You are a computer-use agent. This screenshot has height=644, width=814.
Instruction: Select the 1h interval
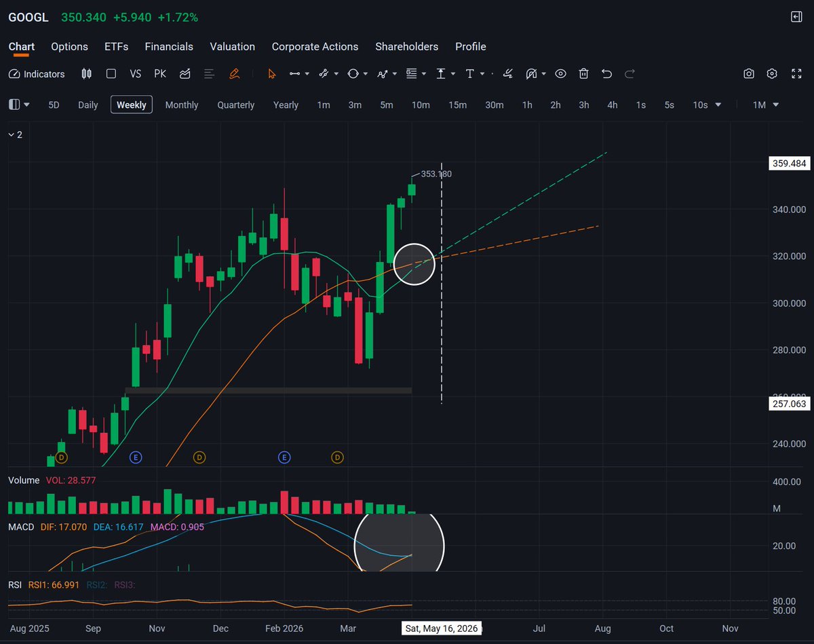[527, 105]
